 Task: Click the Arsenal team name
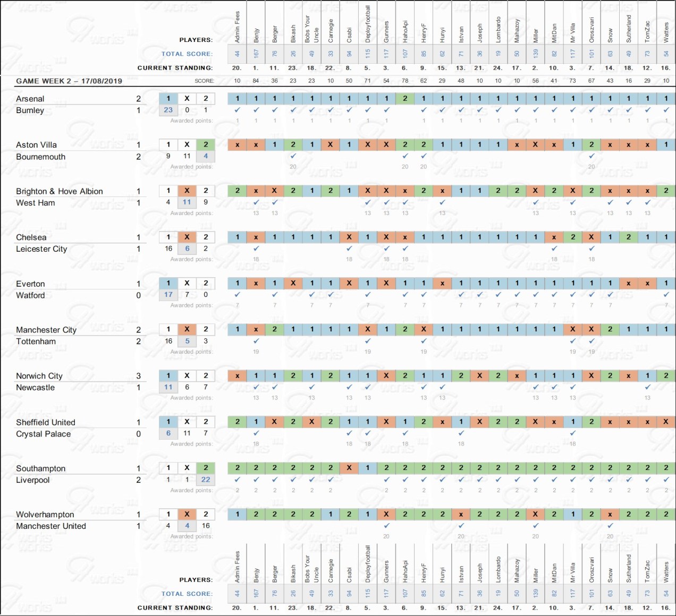pos(30,99)
